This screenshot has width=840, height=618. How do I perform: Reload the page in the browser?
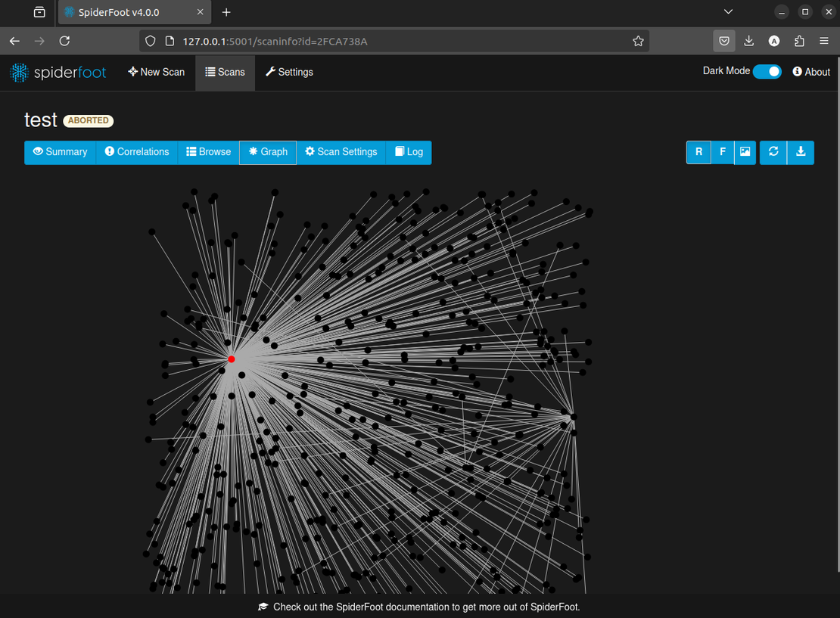[x=65, y=41]
